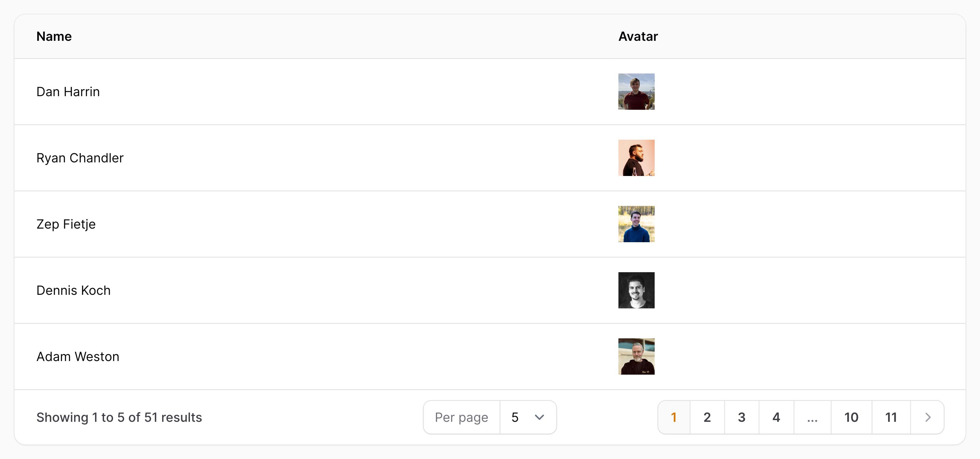980x459 pixels.
Task: Go to next page with arrow icon
Action: [927, 417]
